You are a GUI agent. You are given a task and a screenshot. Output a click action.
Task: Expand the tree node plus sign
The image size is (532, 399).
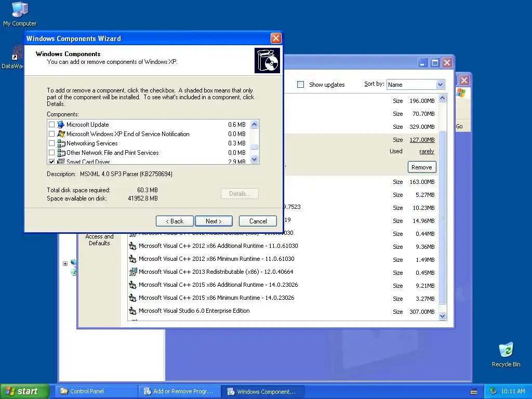coord(65,263)
